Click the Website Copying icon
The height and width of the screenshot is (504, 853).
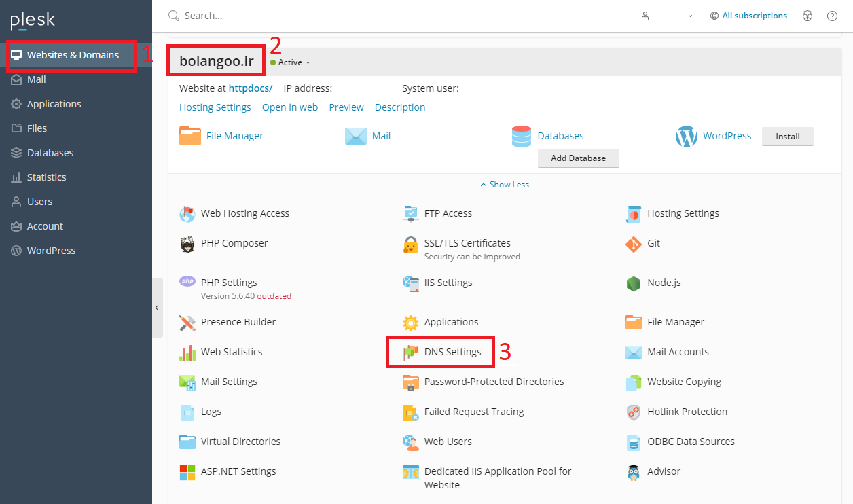coord(633,382)
